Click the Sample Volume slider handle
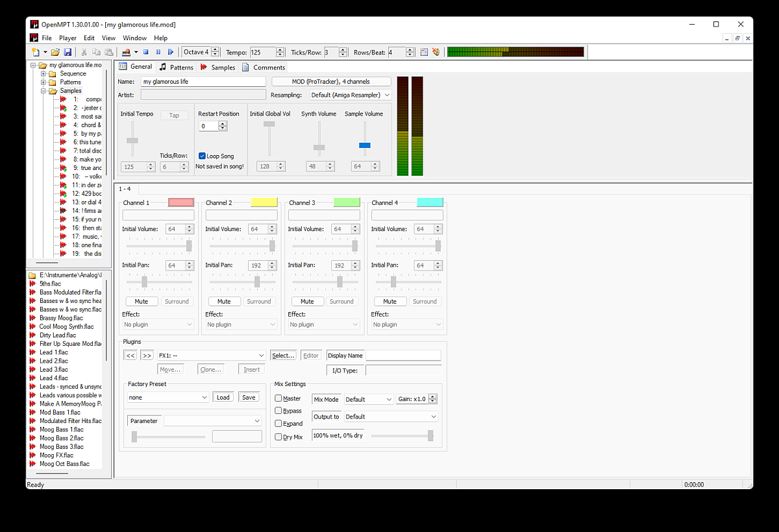This screenshot has width=779, height=532. (365, 145)
